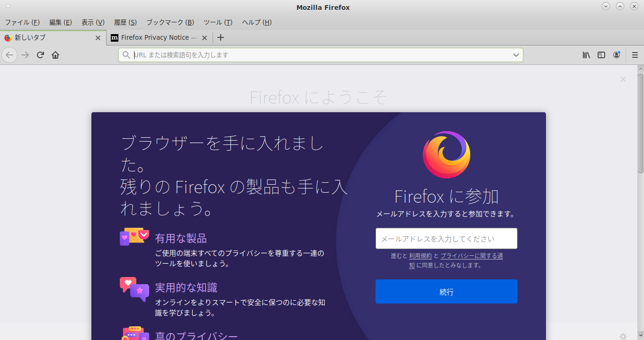Maximize the Mozilla Firefox window

(x=620, y=6)
